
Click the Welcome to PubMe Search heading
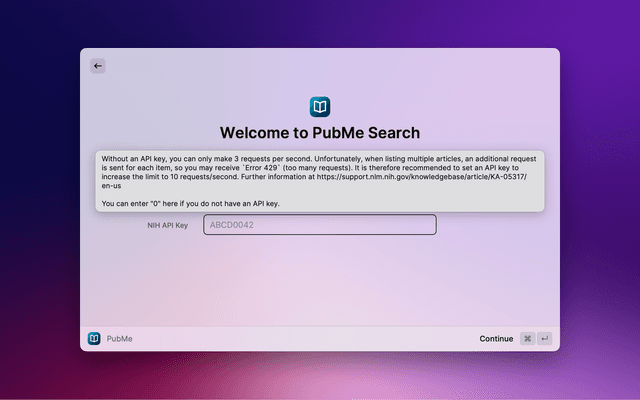tap(320, 133)
